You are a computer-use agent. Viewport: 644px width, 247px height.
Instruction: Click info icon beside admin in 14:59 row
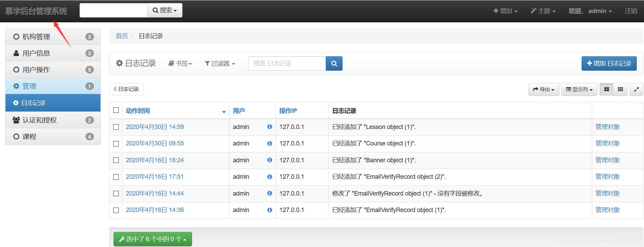point(270,127)
